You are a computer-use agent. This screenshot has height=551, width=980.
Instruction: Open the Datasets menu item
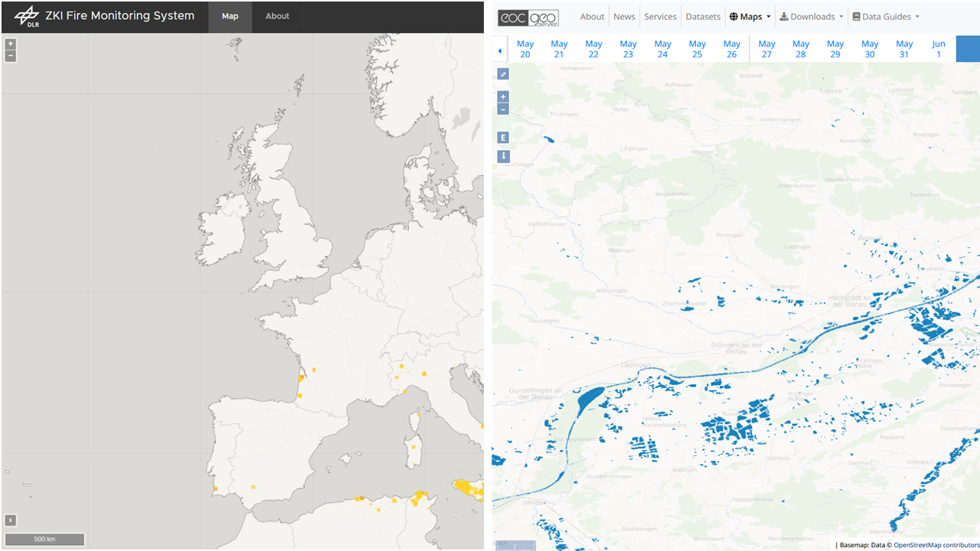tap(703, 17)
